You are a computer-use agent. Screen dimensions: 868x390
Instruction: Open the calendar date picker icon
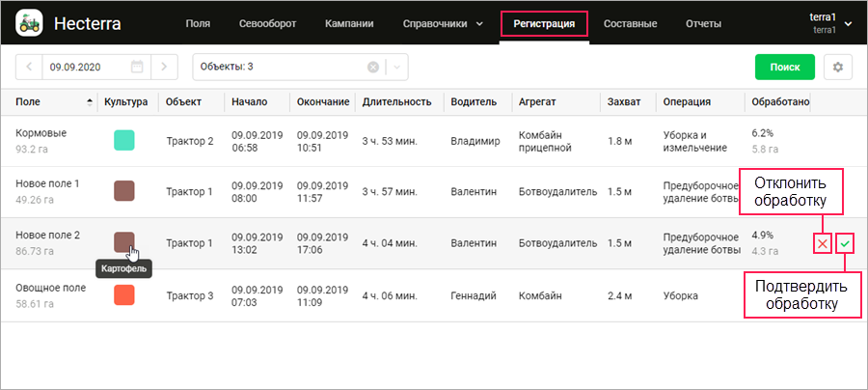tap(137, 67)
